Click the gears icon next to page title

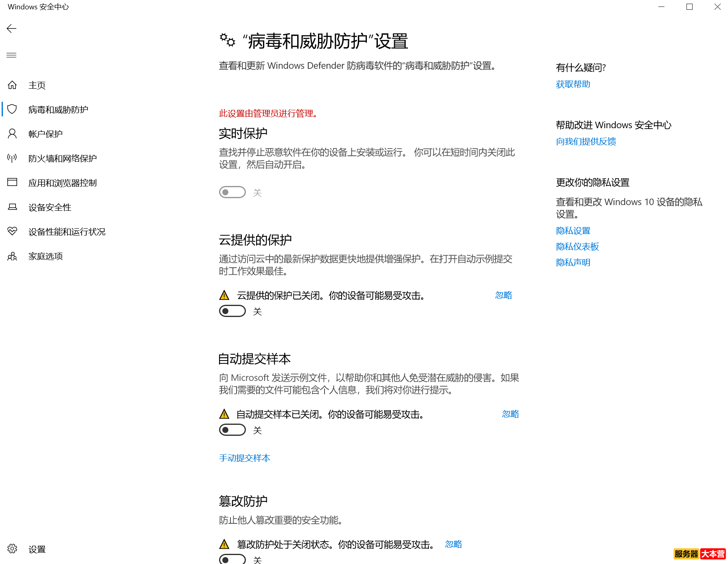pyautogui.click(x=227, y=40)
